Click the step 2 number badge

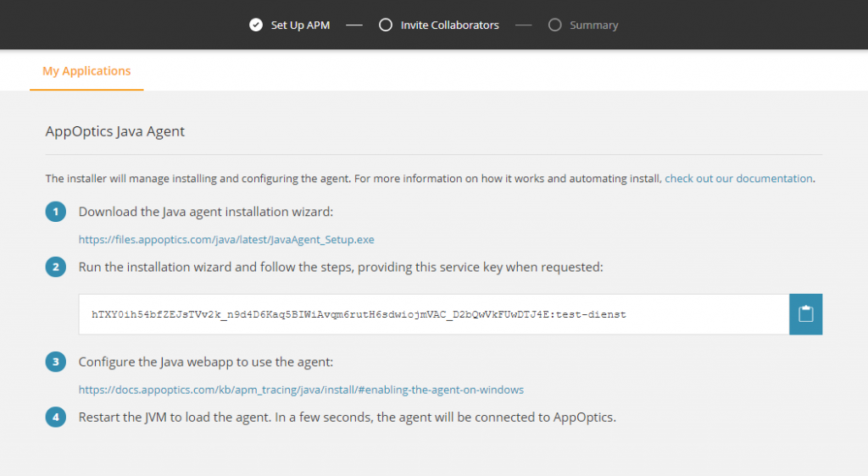pyautogui.click(x=56, y=268)
